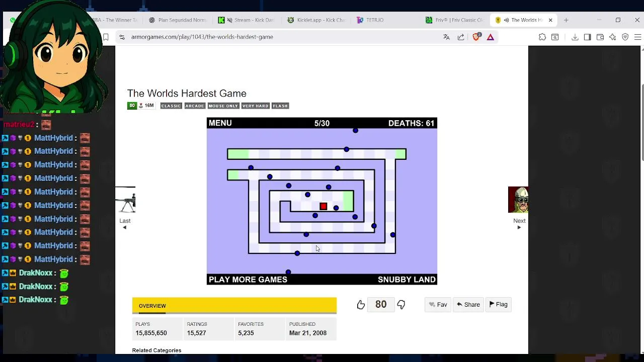Click the Flag button

[498, 305]
